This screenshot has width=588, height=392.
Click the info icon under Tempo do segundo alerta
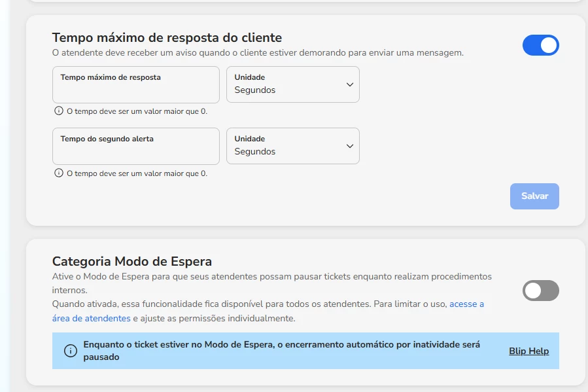59,173
